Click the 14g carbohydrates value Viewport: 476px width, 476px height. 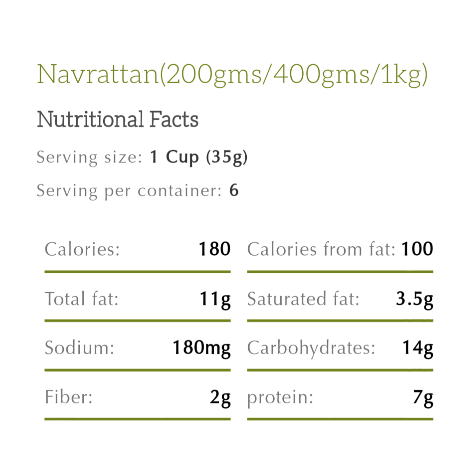418,348
